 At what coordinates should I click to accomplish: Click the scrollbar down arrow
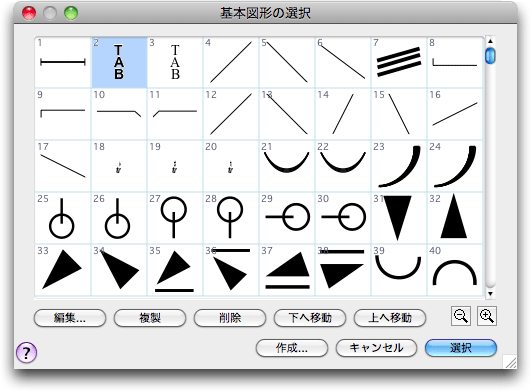pos(490,294)
